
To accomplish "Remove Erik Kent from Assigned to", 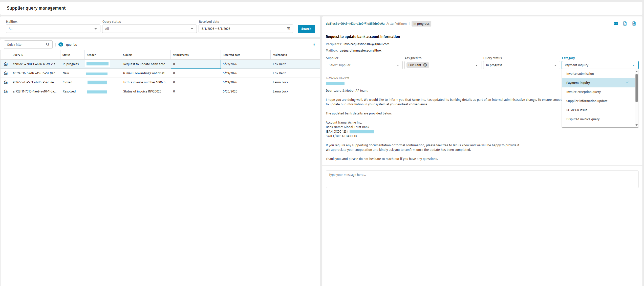I will (x=425, y=65).
